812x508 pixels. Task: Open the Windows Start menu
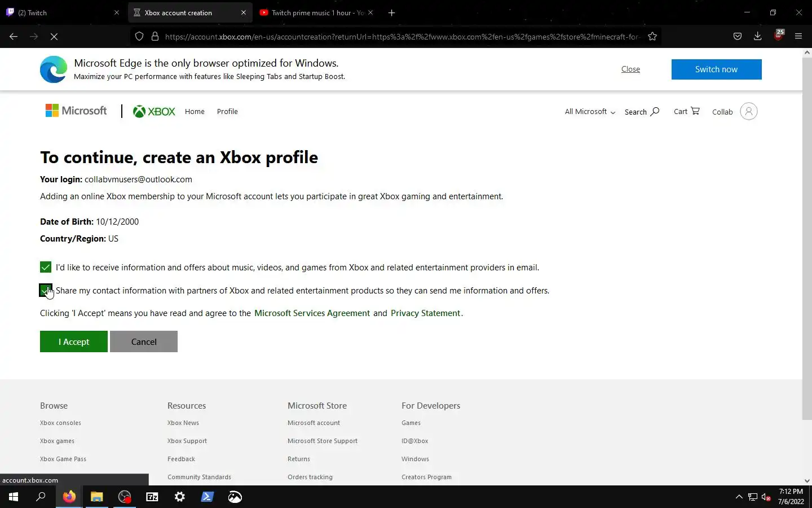(x=14, y=497)
